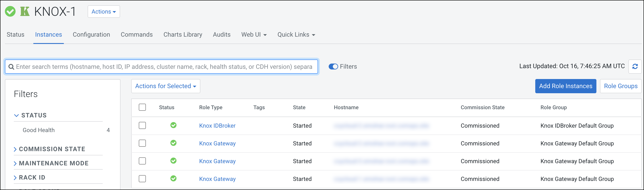Toggle the Filters switch off
The image size is (644, 190).
click(x=333, y=67)
